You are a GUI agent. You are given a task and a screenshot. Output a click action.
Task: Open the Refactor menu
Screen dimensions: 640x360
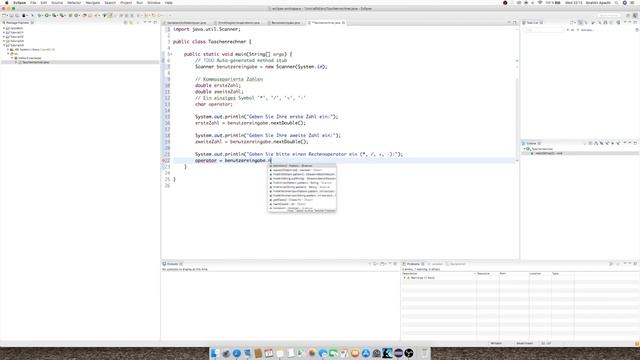click(x=74, y=2)
